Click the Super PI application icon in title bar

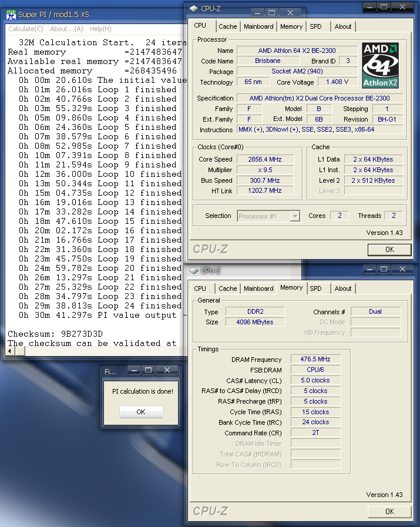(x=11, y=15)
